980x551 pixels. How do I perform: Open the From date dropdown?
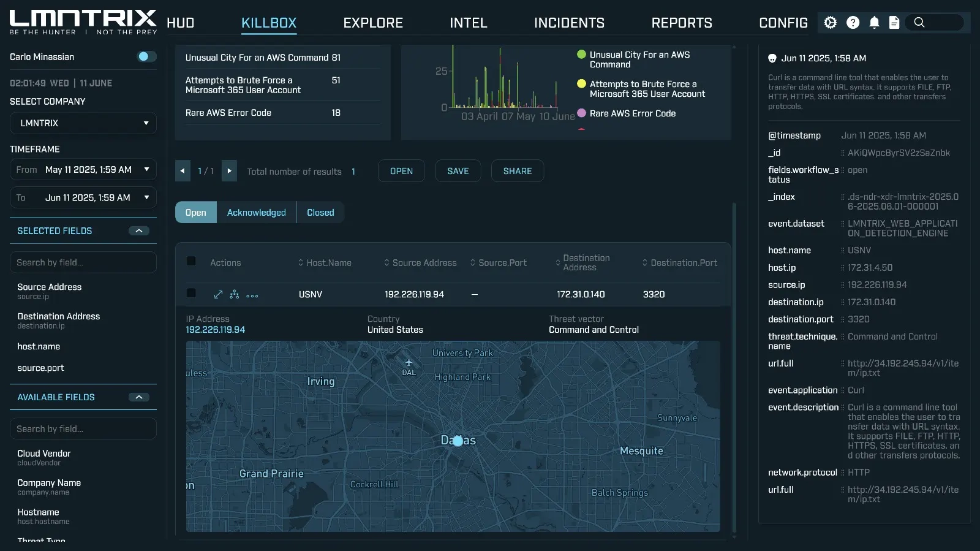click(x=83, y=170)
